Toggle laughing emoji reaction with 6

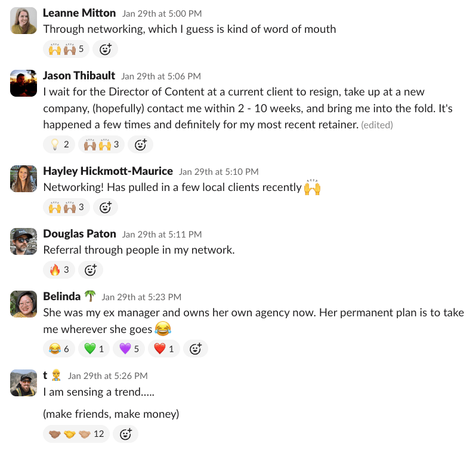[x=59, y=349]
